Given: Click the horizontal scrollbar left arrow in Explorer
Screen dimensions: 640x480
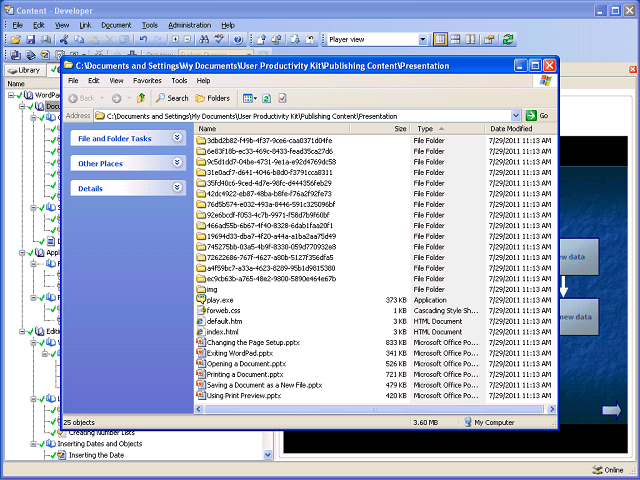Looking at the screenshot, I should click(x=199, y=409).
